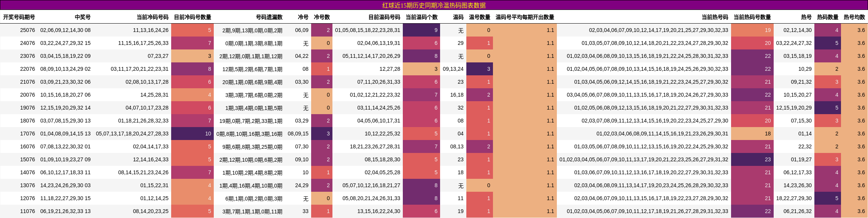Click cold numbers cell 07,23,27
868x218 pixels.
158,56
